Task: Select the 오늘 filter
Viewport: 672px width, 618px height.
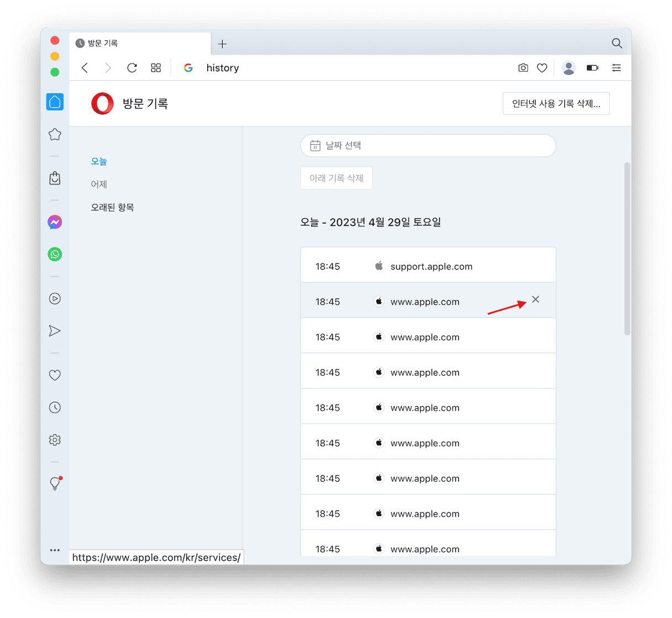Action: coord(99,161)
